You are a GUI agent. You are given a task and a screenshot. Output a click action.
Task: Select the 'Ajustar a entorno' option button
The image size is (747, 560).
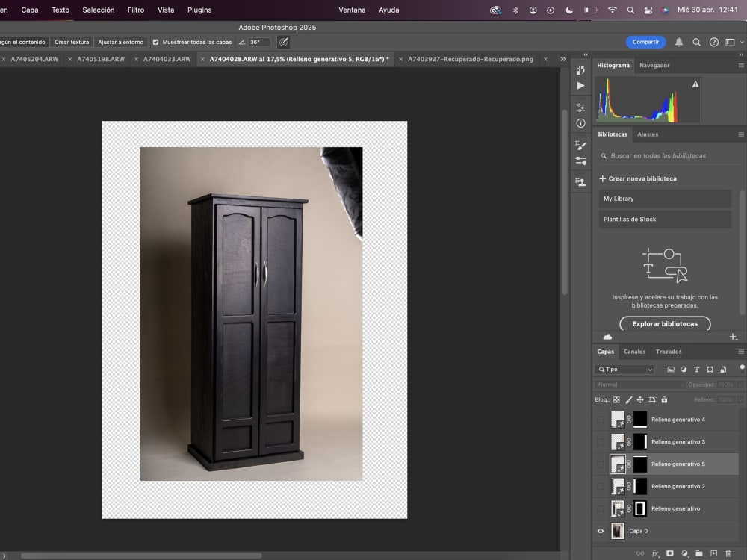click(x=120, y=42)
